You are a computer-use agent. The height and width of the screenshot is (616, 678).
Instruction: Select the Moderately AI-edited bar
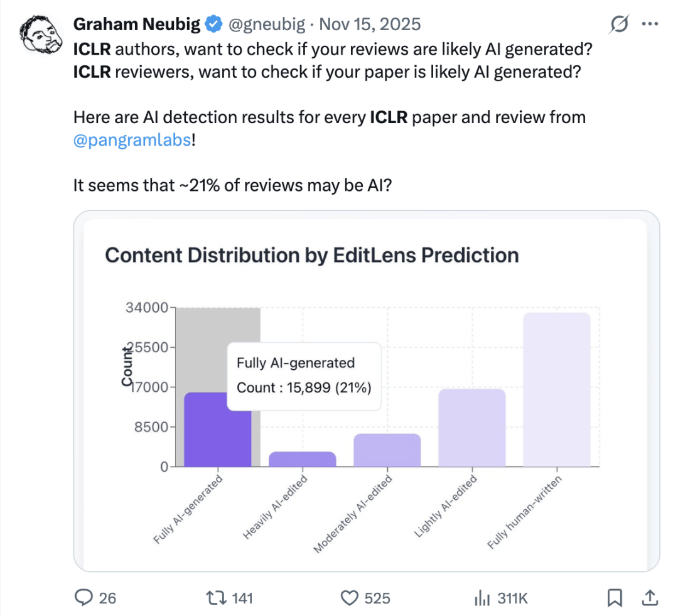387,450
